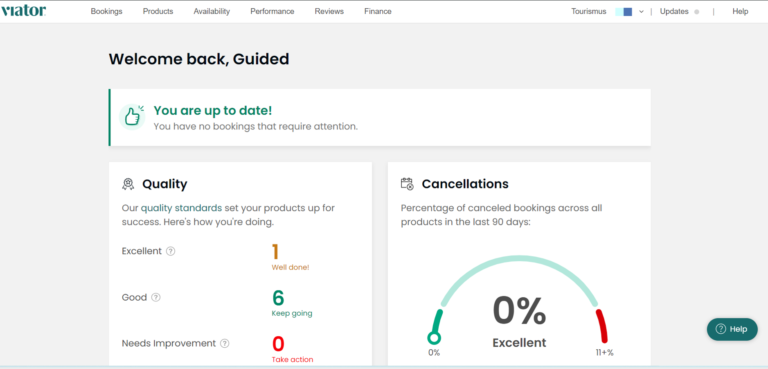Open the Help link in top bar

coord(740,11)
